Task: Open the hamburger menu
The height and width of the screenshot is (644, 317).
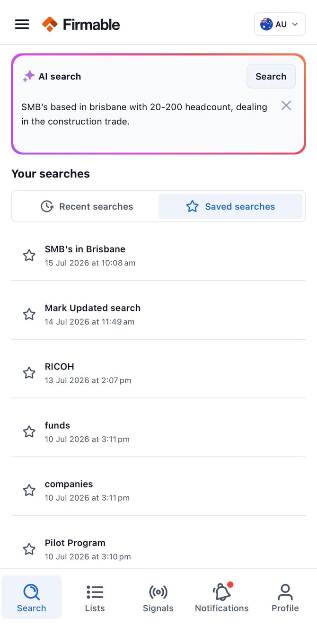Action: point(22,24)
